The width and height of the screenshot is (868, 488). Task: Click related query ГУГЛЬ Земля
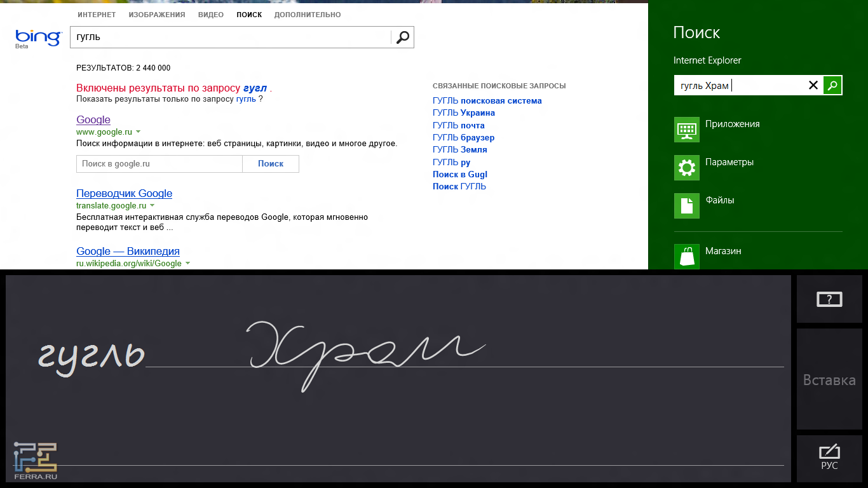[x=459, y=150]
